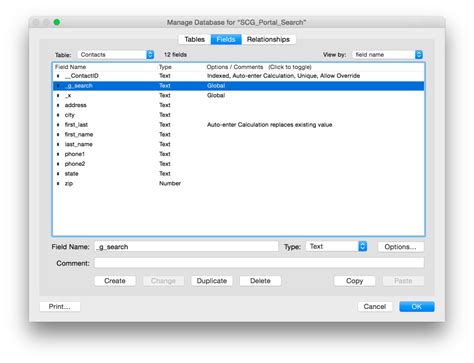Click the drag handle next to __ContactID
Screen dimensions: 474x363
[58, 76]
